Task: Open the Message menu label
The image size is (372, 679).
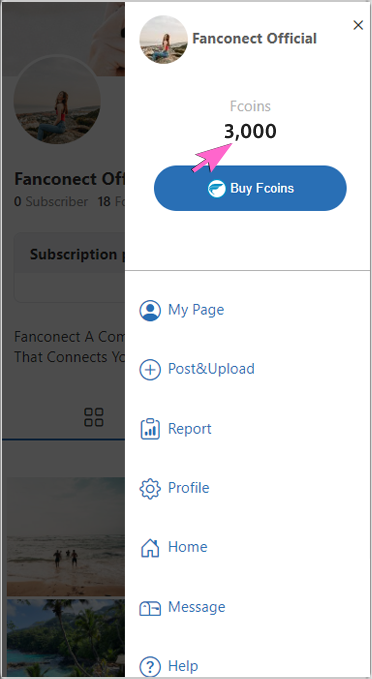Action: pos(196,607)
